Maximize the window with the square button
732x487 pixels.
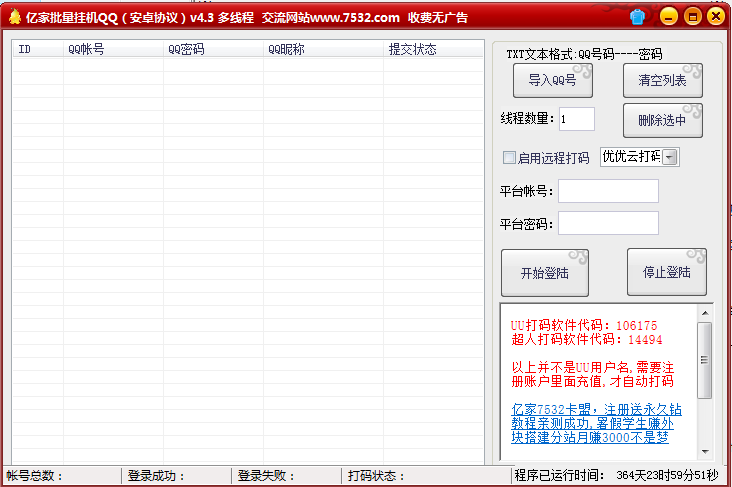click(x=692, y=16)
